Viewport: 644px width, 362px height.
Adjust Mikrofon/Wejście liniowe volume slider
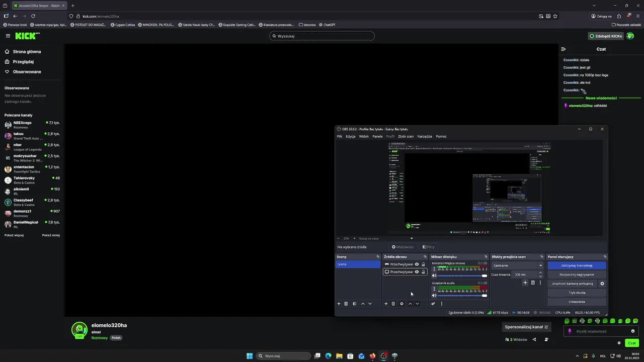(x=463, y=276)
